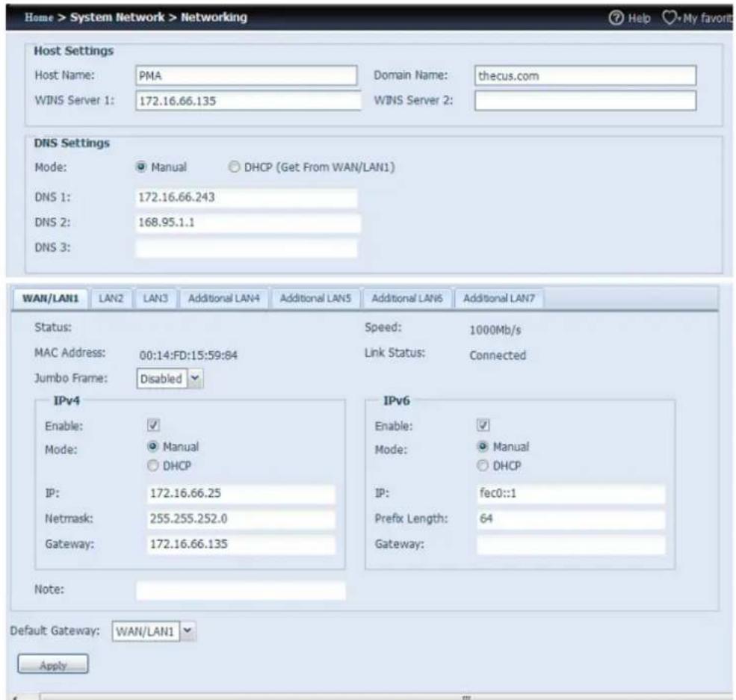Click the WINS Server 1 field
Image resolution: width=736 pixels, height=700 pixels.
[248, 101]
